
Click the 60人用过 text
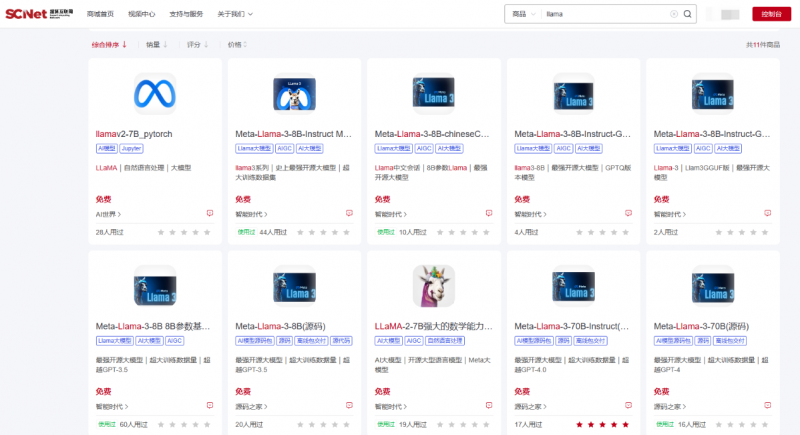(x=134, y=425)
